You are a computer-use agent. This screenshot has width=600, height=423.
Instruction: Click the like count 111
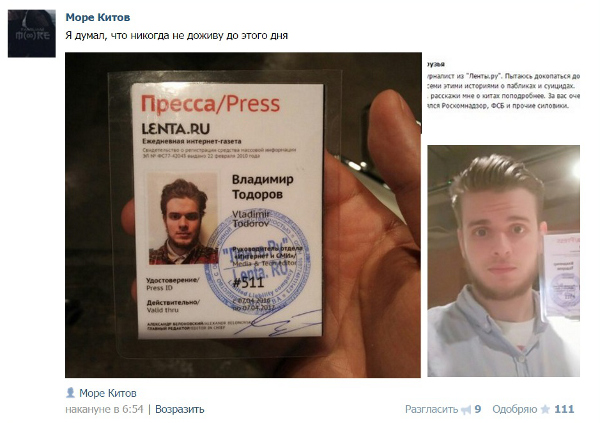tap(564, 409)
